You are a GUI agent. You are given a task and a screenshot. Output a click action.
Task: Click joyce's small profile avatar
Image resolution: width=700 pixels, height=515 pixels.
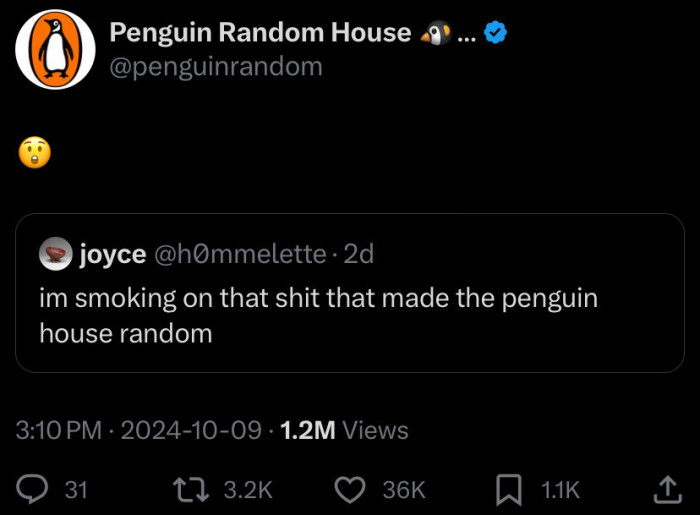(55, 254)
